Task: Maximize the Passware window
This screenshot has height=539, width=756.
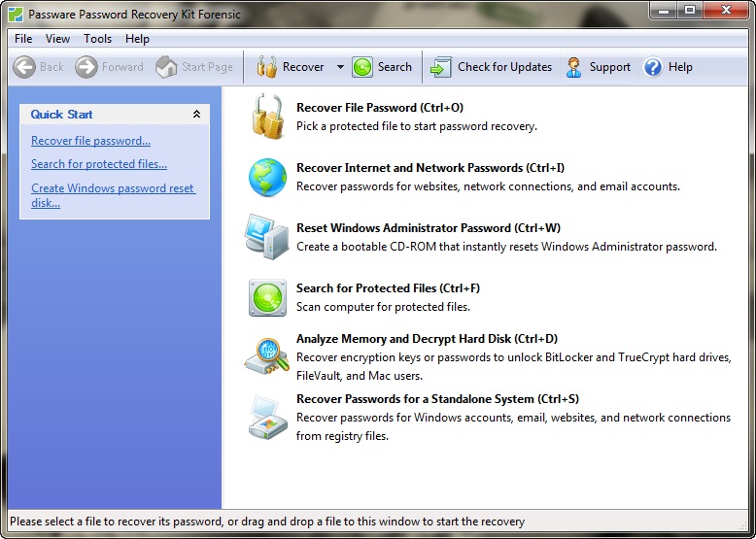Action: coord(690,10)
